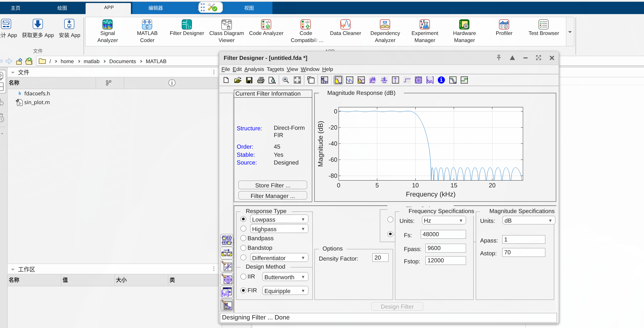644x328 pixels.
Task: Click the Fpass input field
Action: point(445,248)
